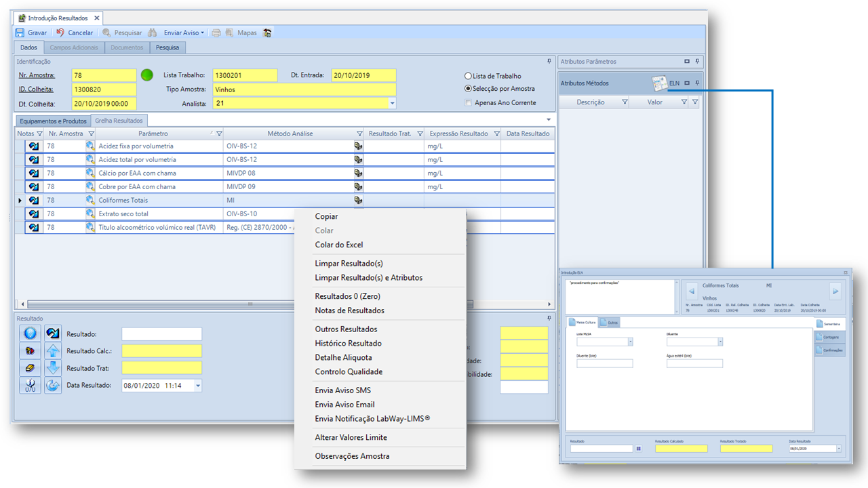Click the green status indicator beside Nr. Amostra
The height and width of the screenshot is (488, 868).
[147, 75]
